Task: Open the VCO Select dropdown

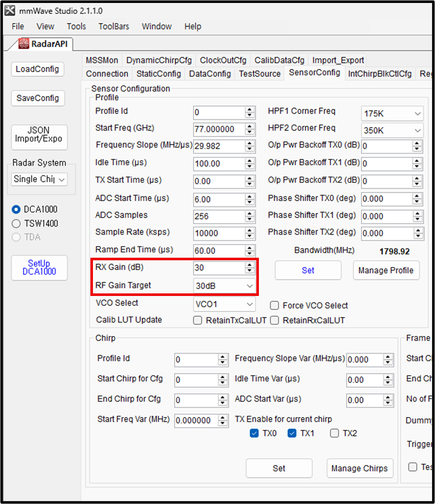Action: (224, 304)
